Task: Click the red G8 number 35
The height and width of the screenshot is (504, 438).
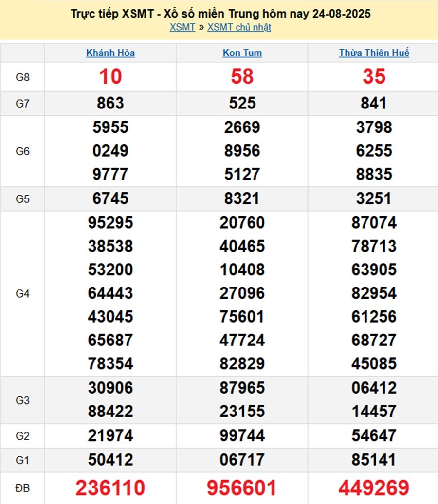Action: click(374, 77)
